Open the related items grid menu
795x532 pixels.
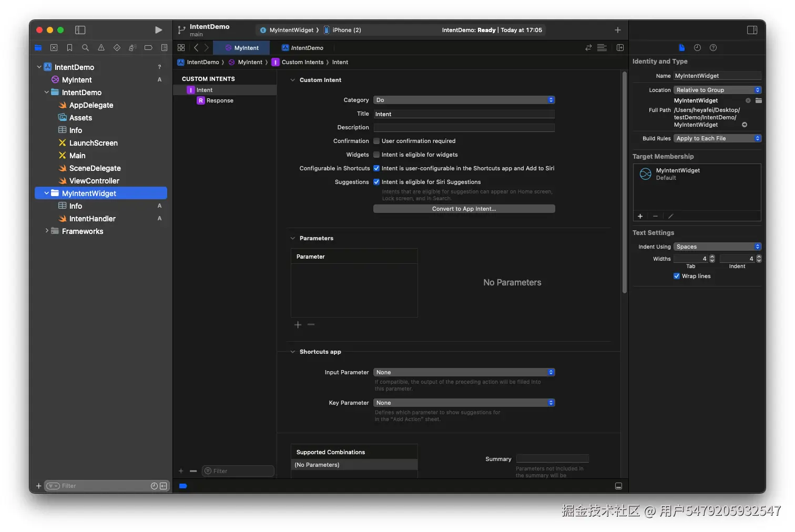pos(181,48)
